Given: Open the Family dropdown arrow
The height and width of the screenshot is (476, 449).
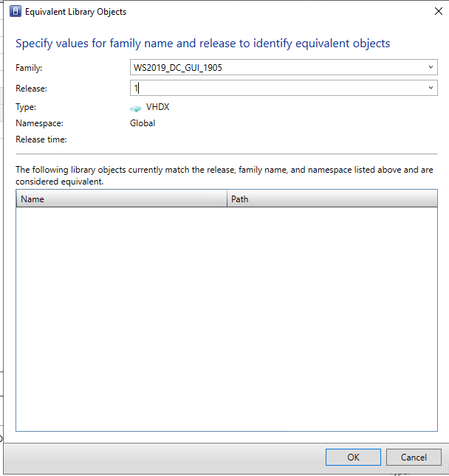Looking at the screenshot, I should 431,67.
